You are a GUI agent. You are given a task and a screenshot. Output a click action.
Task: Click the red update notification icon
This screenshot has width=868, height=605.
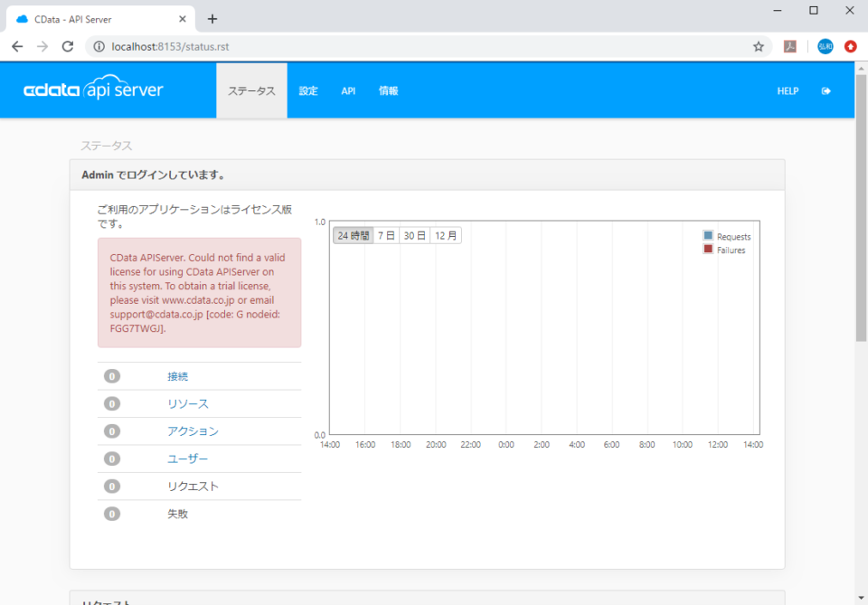pos(851,46)
